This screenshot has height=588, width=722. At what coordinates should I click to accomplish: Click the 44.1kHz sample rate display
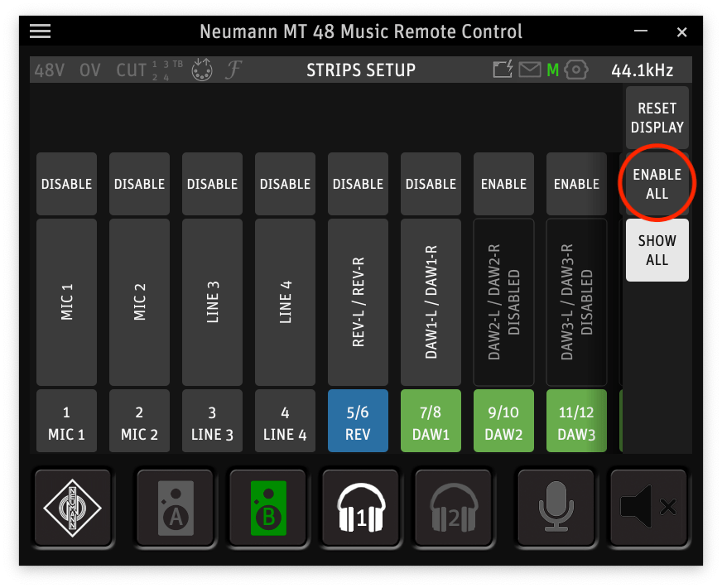tap(642, 70)
